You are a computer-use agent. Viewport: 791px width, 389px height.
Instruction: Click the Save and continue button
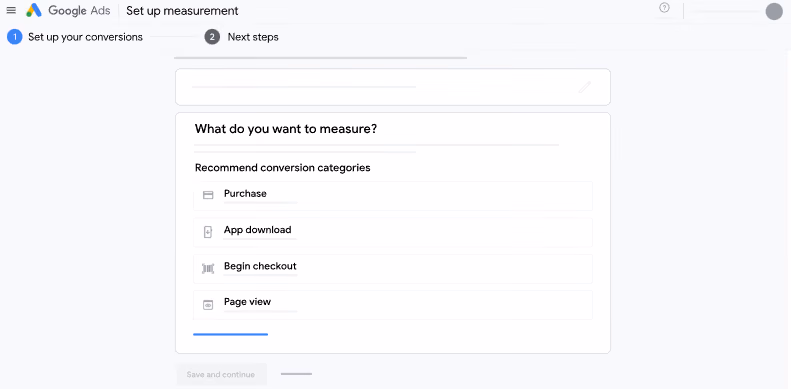221,374
